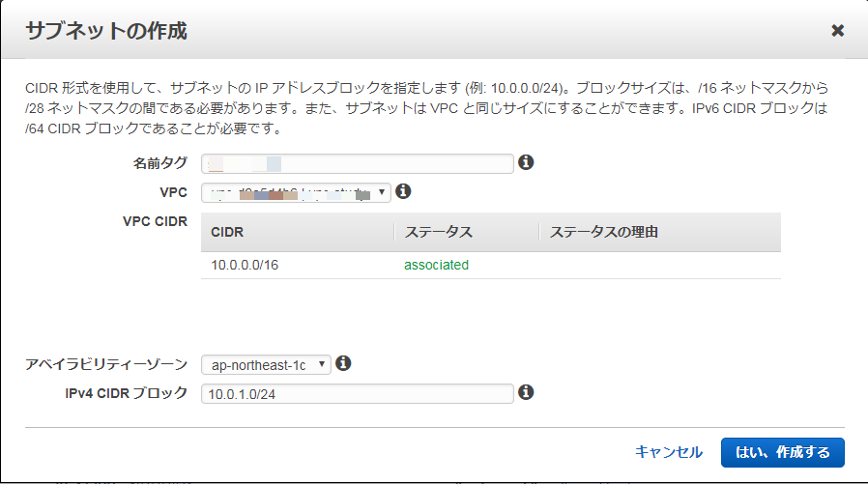
Task: Click the info icon beside 名前タグ field
Action: click(x=527, y=162)
